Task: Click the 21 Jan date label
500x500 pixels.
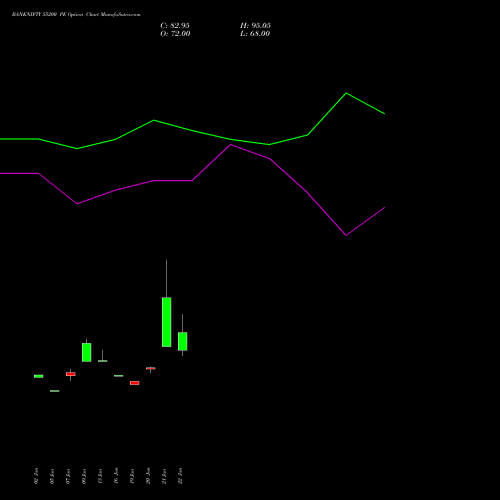Action: (x=164, y=476)
